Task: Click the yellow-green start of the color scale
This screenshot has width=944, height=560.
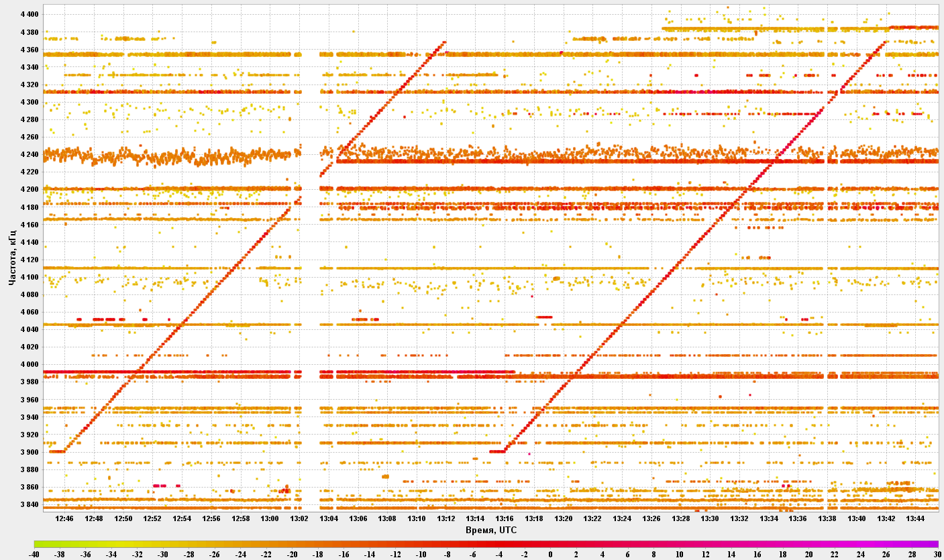Action: pyautogui.click(x=39, y=544)
